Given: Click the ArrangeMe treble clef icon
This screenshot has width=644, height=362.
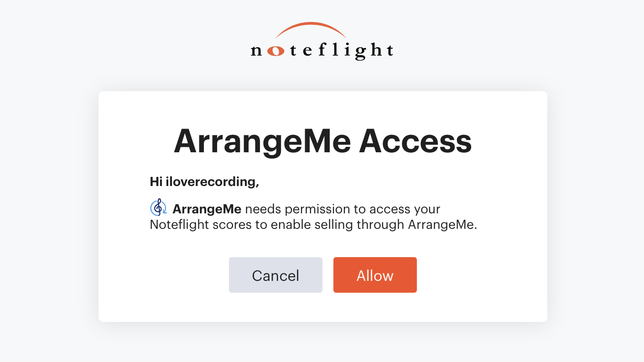Looking at the screenshot, I should point(158,207).
